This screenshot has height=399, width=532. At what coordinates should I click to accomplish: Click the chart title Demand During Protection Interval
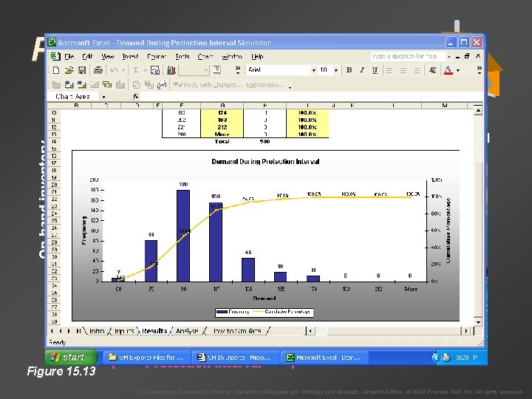point(265,162)
